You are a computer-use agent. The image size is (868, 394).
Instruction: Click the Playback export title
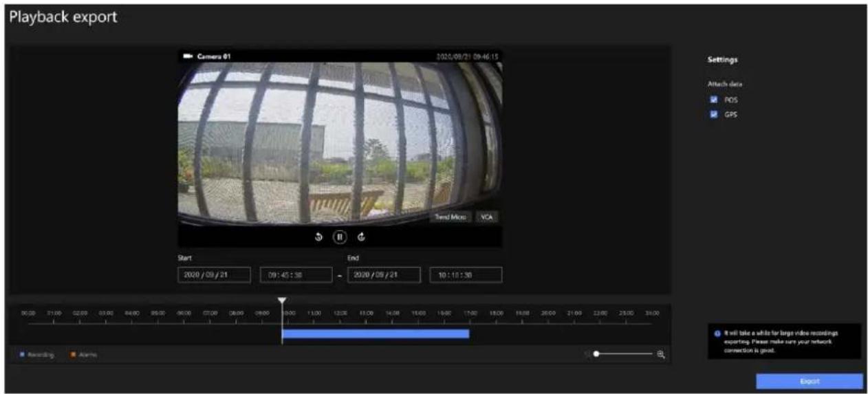click(63, 17)
